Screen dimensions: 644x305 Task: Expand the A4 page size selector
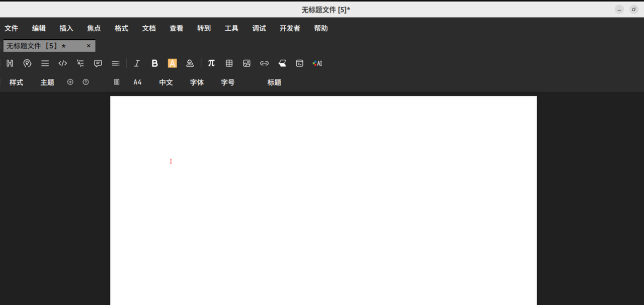pos(137,83)
